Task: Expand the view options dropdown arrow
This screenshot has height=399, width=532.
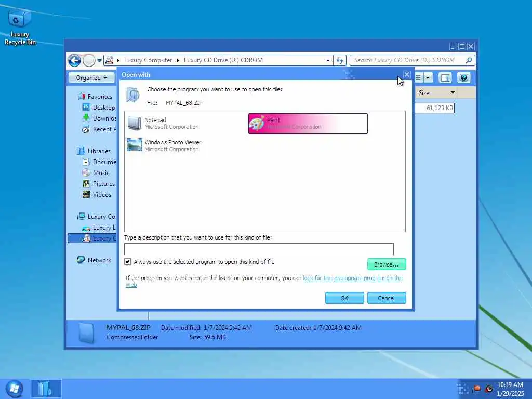Action: [428, 78]
